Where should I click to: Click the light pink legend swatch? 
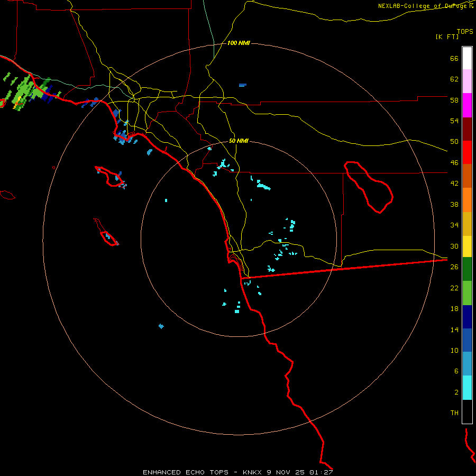(467, 81)
